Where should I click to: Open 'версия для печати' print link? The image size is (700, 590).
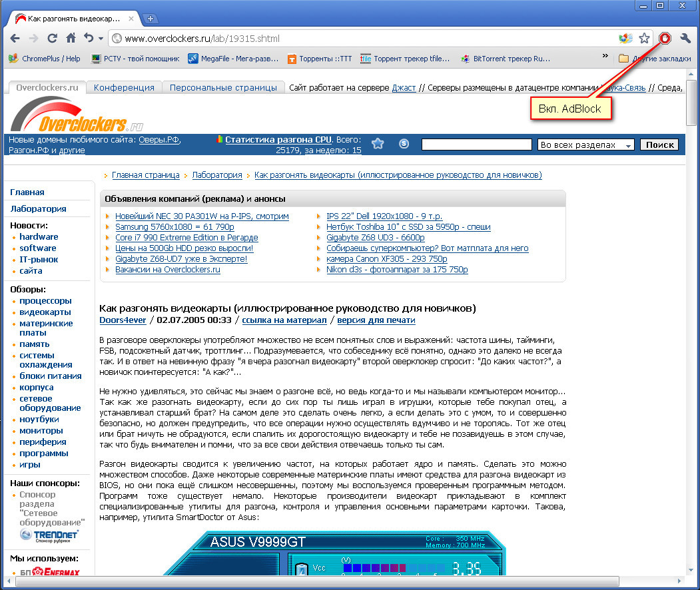click(x=376, y=320)
